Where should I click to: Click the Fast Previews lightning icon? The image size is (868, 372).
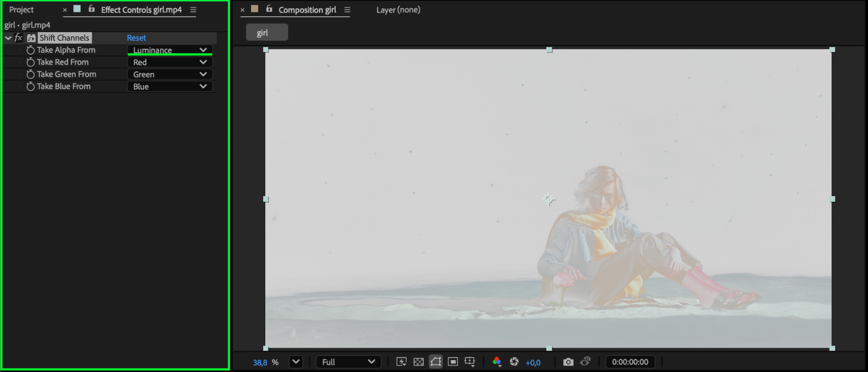401,362
